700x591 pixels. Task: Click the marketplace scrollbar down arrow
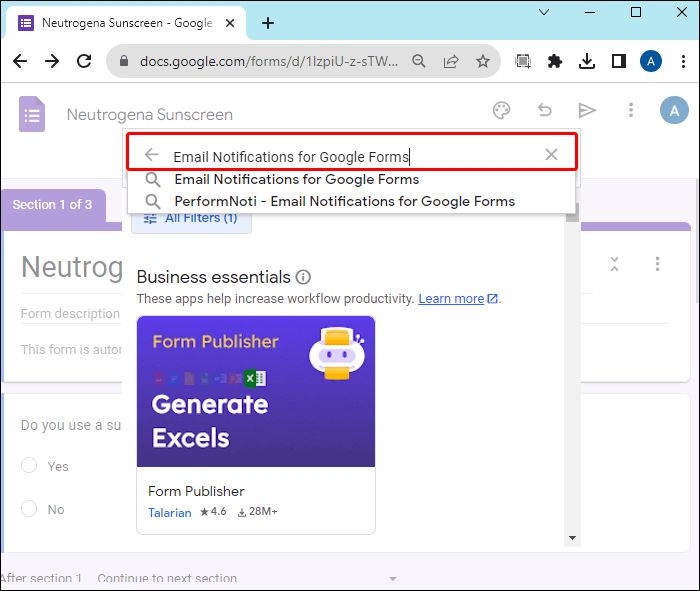(x=572, y=538)
